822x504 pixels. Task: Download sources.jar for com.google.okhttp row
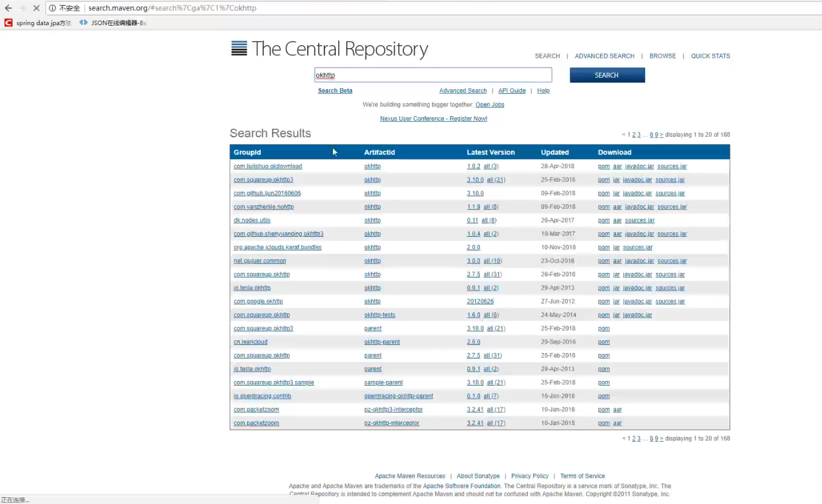point(670,301)
